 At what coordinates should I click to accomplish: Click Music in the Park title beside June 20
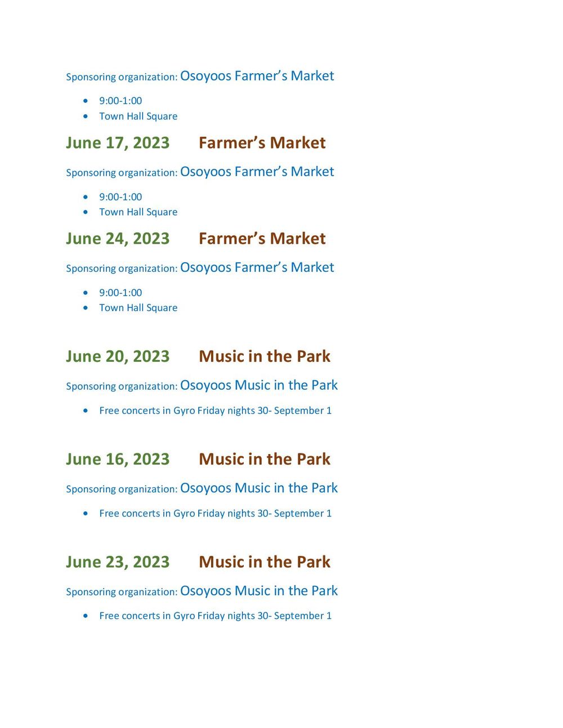pos(265,357)
